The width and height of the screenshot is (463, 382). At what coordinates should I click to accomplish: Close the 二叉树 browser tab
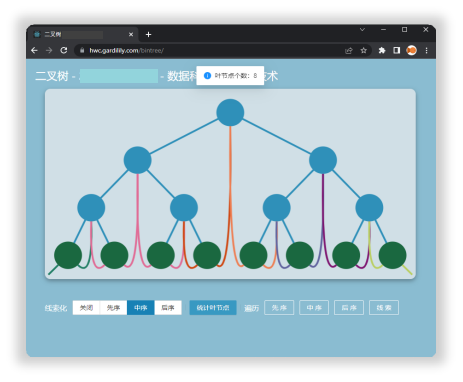tap(131, 34)
